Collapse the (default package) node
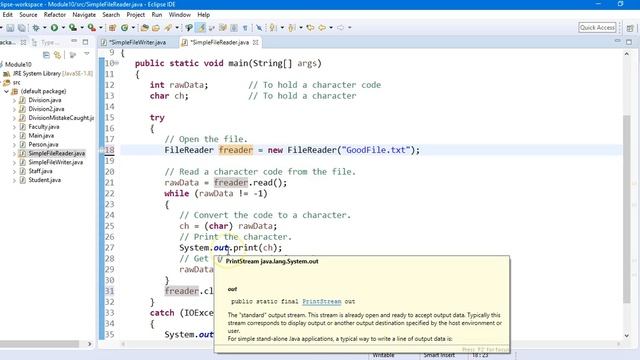The image size is (640, 360). pyautogui.click(x=7, y=91)
